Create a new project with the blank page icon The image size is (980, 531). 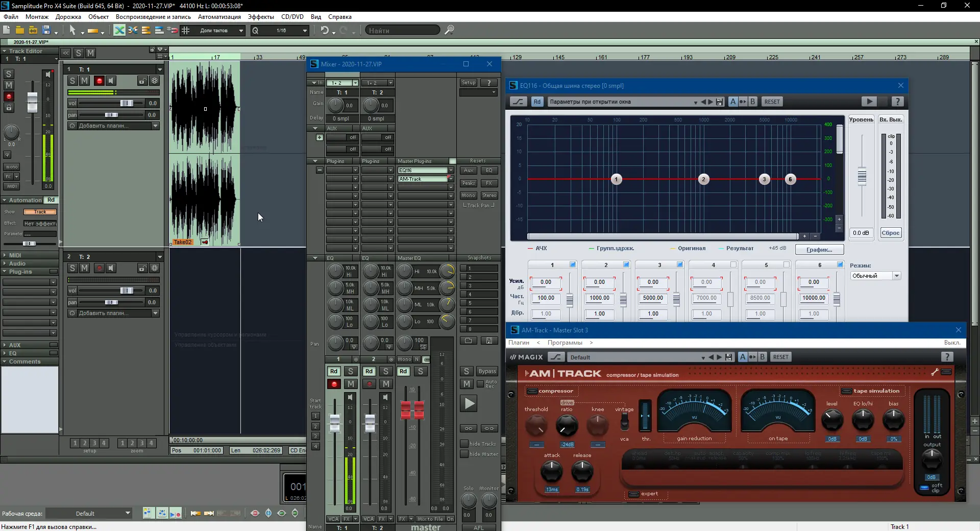coord(7,30)
